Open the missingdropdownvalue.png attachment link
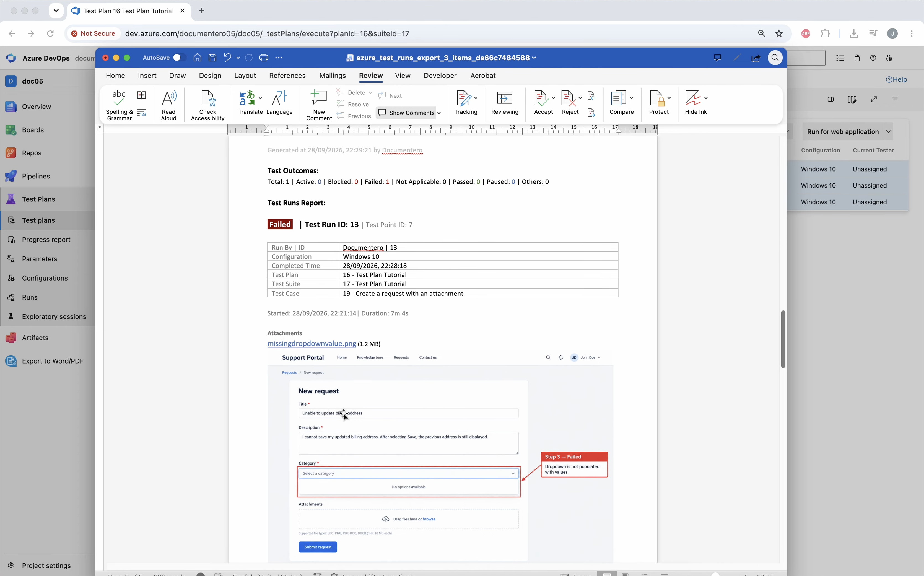 (312, 343)
